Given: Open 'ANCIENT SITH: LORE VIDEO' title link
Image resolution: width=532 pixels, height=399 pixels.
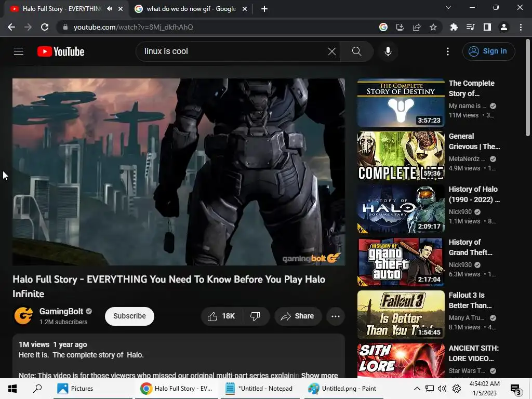Looking at the screenshot, I should pyautogui.click(x=474, y=353).
